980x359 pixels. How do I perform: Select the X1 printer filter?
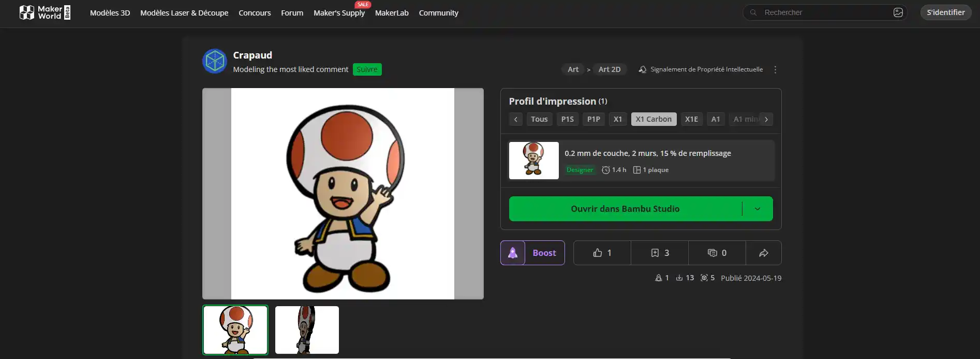(618, 119)
